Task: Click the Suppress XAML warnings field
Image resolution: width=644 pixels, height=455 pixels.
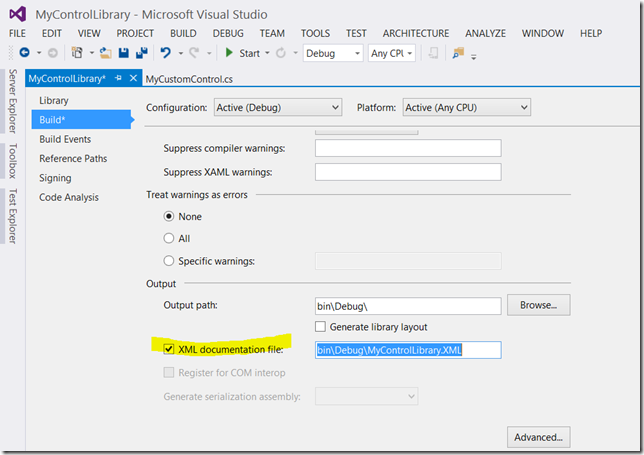Action: click(x=408, y=172)
